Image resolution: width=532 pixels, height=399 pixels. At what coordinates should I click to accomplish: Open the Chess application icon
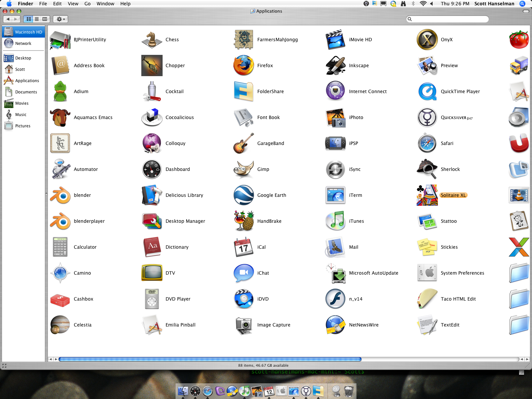pyautogui.click(x=152, y=40)
